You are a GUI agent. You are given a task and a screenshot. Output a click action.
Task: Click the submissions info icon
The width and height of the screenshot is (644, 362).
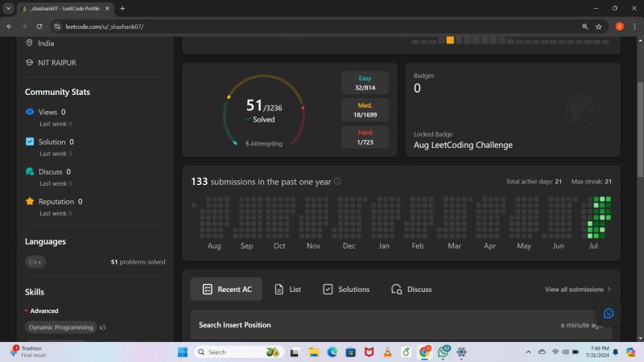tap(337, 182)
